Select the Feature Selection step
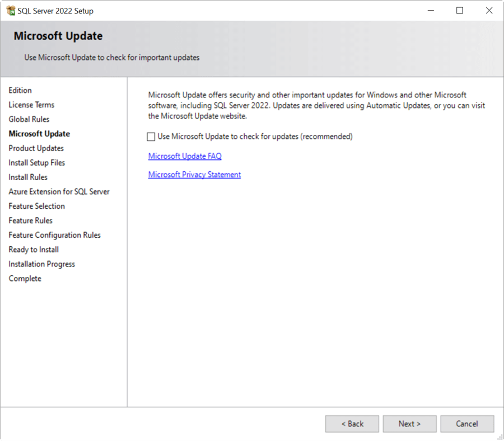 (36, 206)
